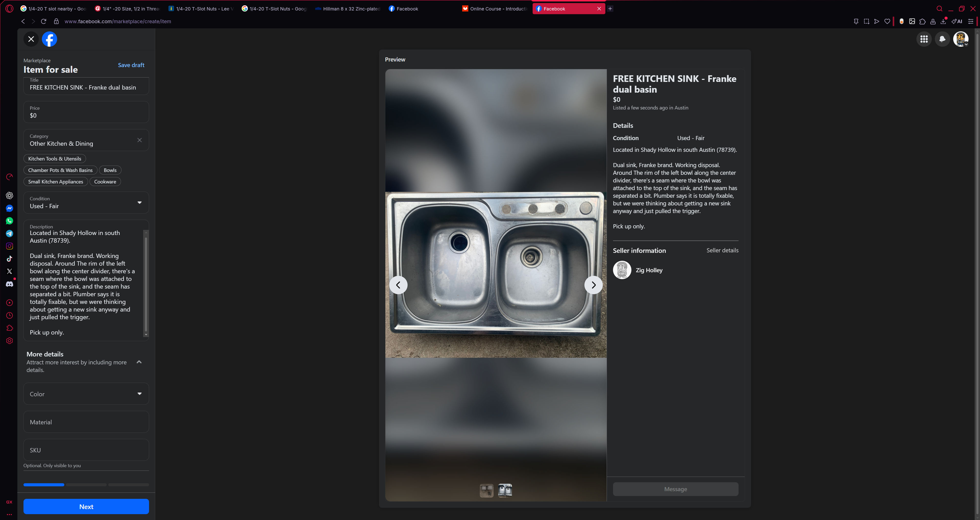The image size is (980, 520).
Task: Click the Save draft link
Action: (x=131, y=65)
